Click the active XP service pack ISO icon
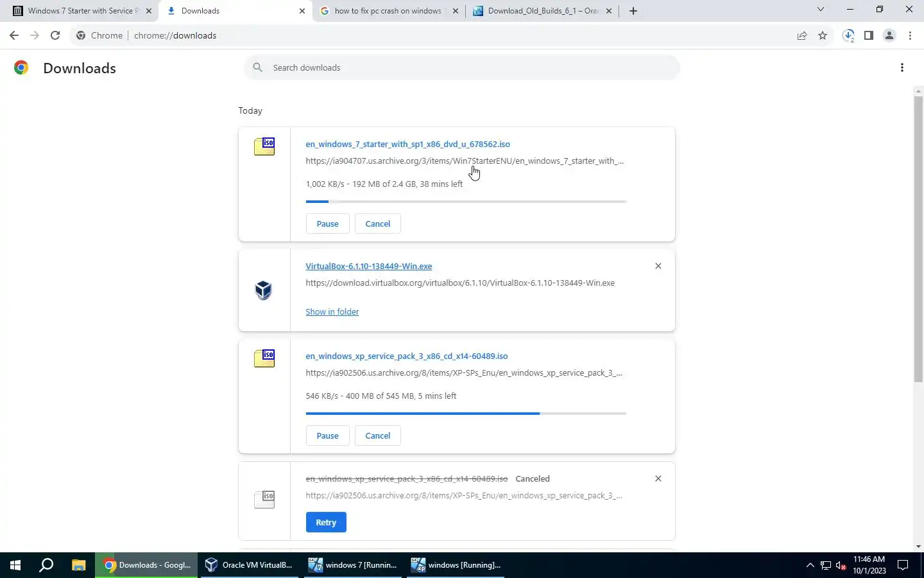 (264, 358)
